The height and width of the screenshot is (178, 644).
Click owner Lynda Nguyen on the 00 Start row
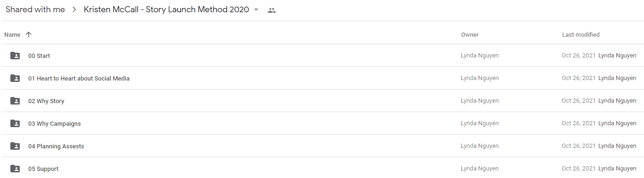[x=479, y=56]
